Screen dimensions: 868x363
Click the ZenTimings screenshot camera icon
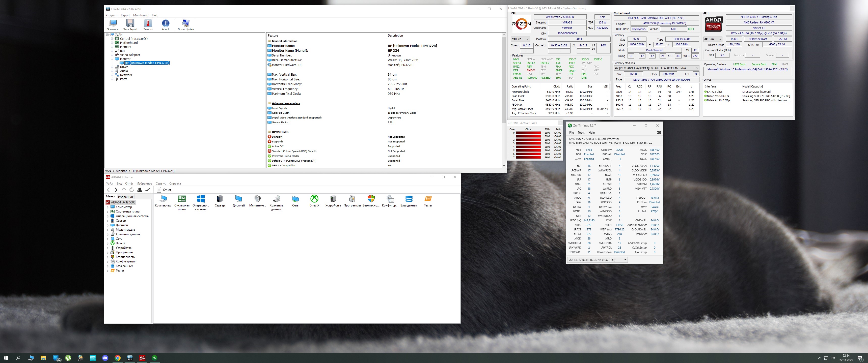(658, 132)
